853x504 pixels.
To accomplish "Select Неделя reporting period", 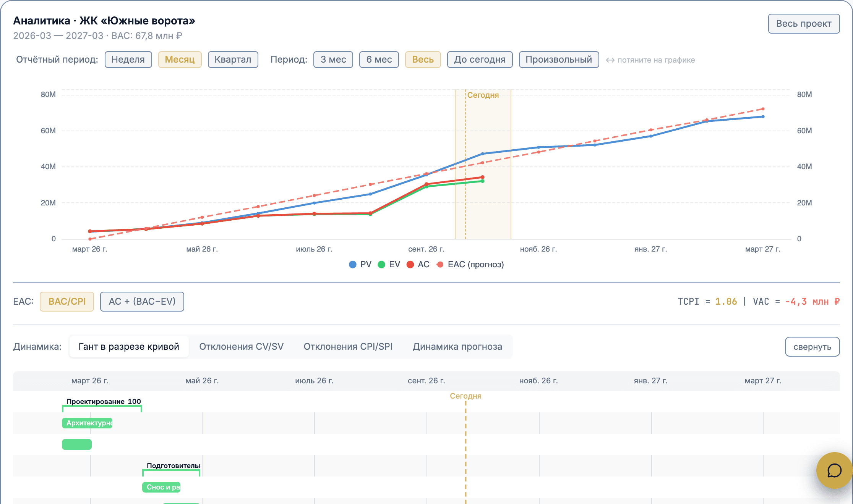I will pos(128,60).
